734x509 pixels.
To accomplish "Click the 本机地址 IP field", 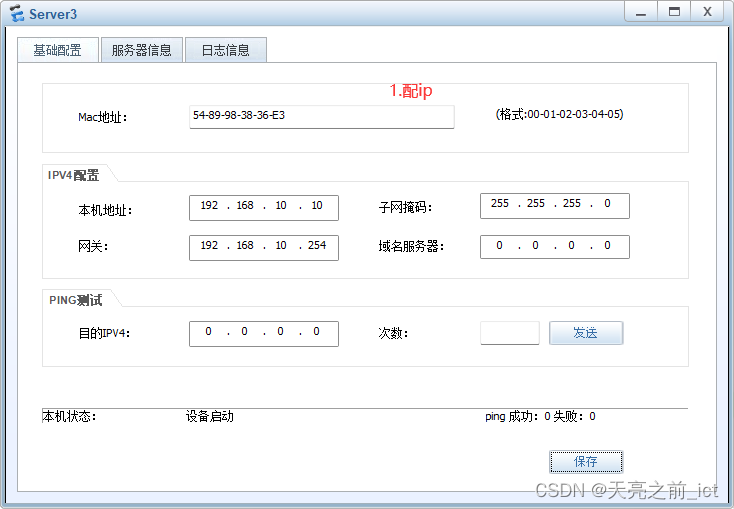I will 264,207.
